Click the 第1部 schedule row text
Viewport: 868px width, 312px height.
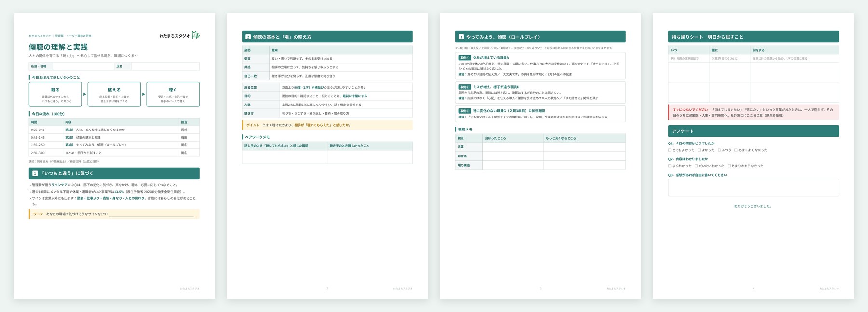pos(95,130)
